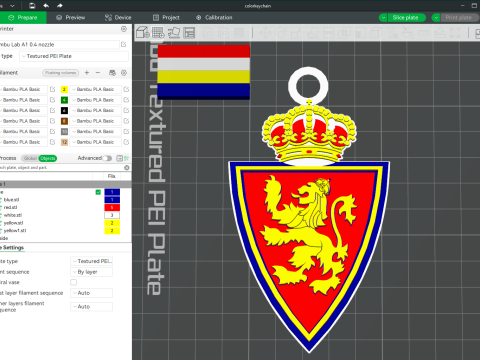Edit the Bambu Lab A1 printer preset
480x360 pixels.
[124, 44]
